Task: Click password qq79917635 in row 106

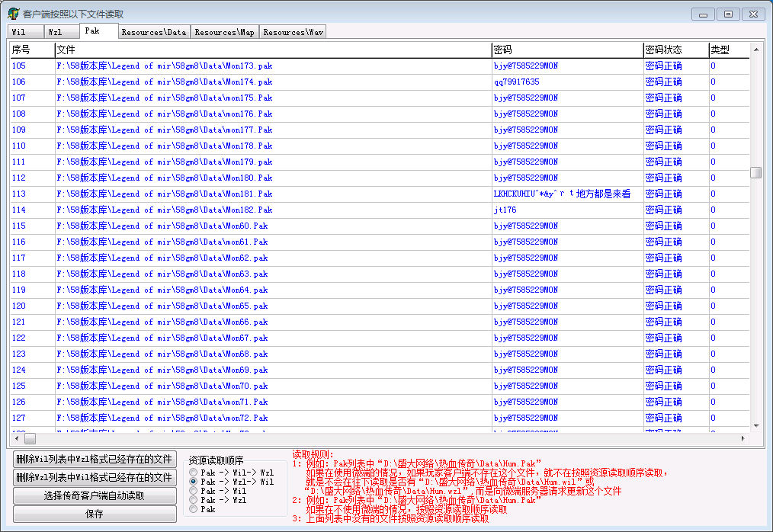Action: coord(517,82)
